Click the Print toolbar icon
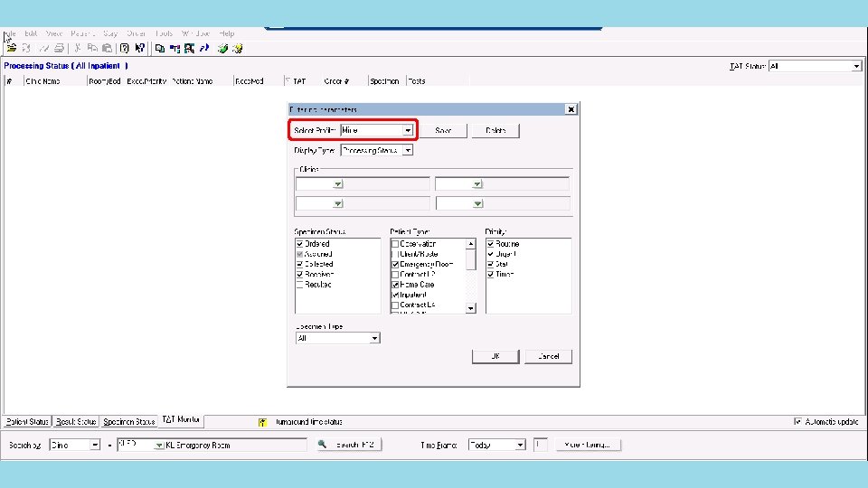Screen dimensions: 868x488 click(60, 48)
